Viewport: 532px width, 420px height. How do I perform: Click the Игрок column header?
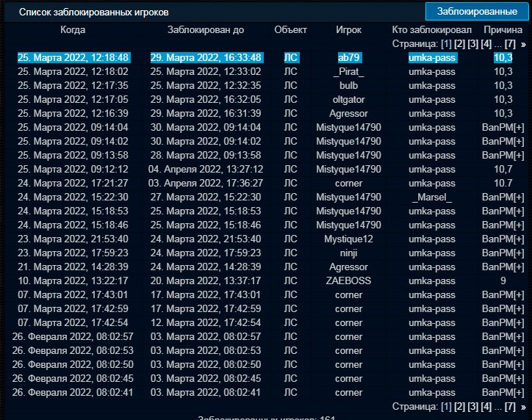[x=348, y=30]
